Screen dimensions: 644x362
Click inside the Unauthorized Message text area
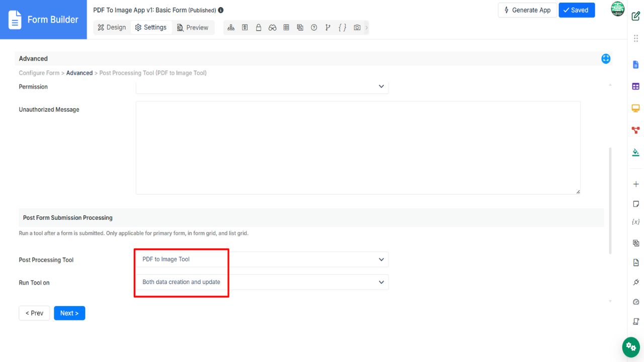357,147
